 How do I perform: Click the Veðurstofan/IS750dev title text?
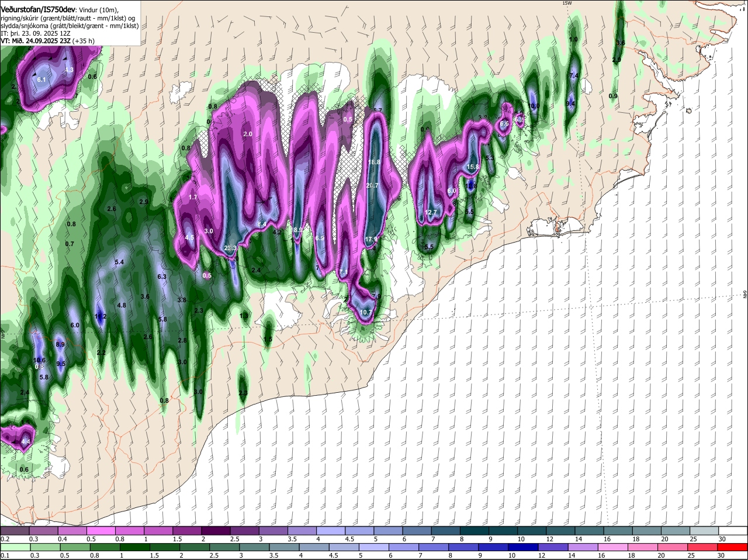tap(38, 10)
